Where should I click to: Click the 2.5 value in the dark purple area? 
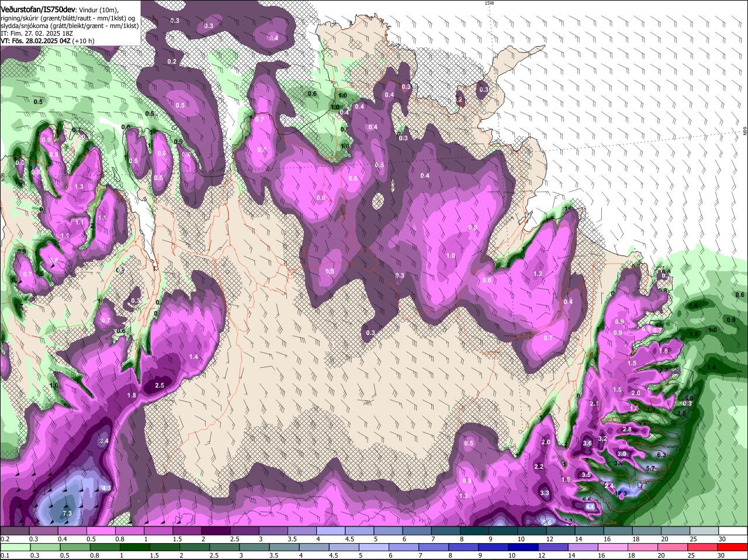click(x=160, y=385)
